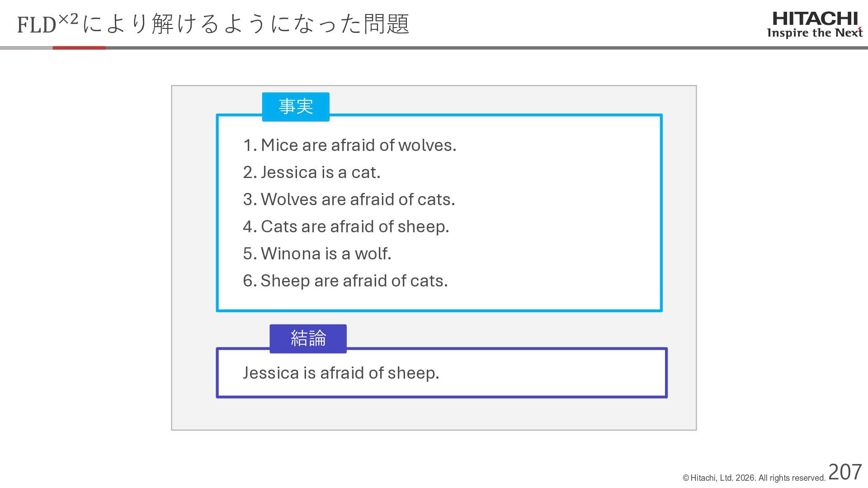868x488 pixels.
Task: Click fact 4 'Cats are afraid of sheep.'
Action: [x=346, y=226]
